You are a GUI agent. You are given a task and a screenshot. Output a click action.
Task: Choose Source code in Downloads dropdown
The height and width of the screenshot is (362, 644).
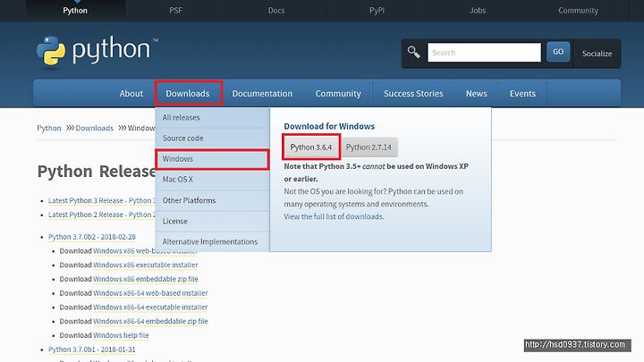pyautogui.click(x=212, y=139)
